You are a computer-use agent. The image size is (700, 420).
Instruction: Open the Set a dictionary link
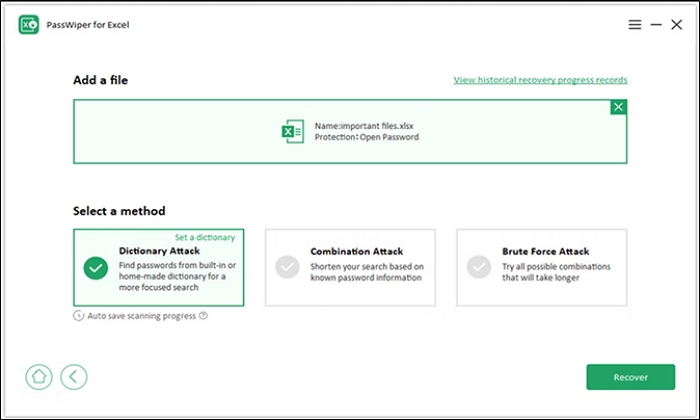point(205,238)
